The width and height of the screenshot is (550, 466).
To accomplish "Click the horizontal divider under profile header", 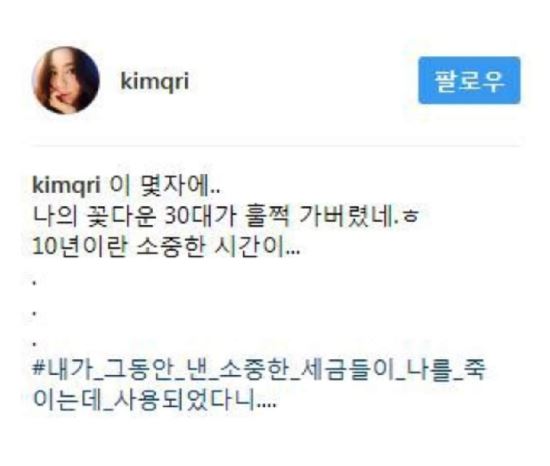I will [275, 145].
